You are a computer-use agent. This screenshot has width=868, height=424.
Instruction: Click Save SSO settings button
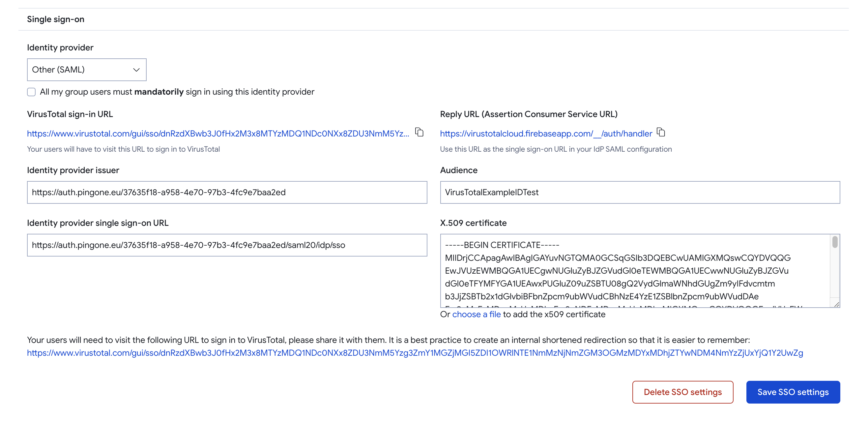pyautogui.click(x=793, y=392)
